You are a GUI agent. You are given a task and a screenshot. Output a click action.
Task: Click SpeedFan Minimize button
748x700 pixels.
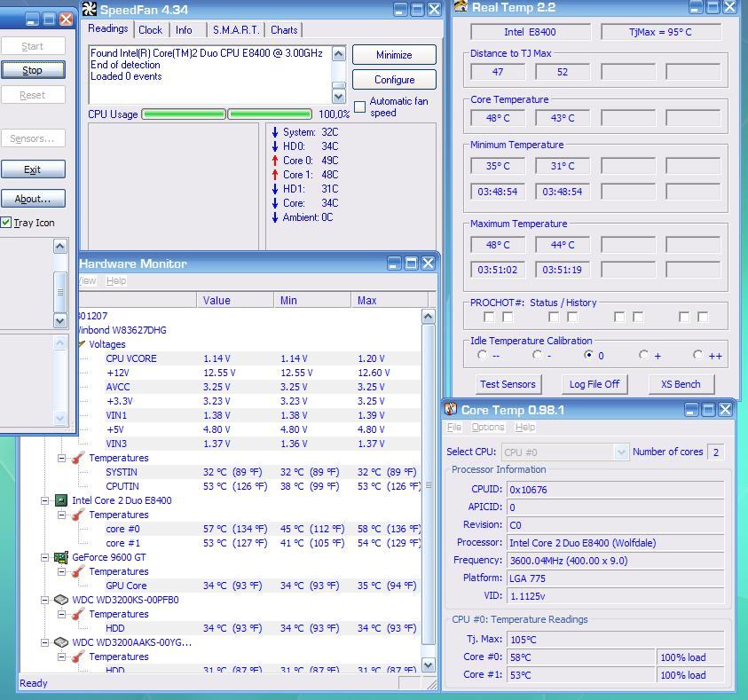click(394, 54)
